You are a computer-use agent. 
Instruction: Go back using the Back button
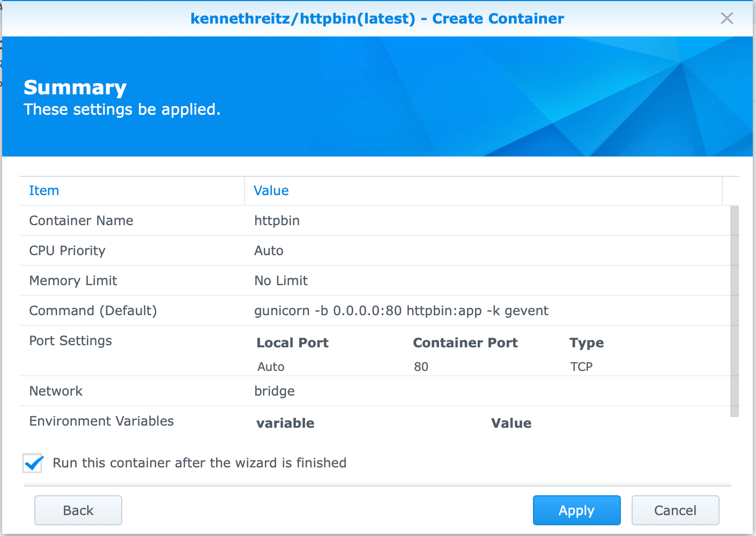pyautogui.click(x=78, y=510)
